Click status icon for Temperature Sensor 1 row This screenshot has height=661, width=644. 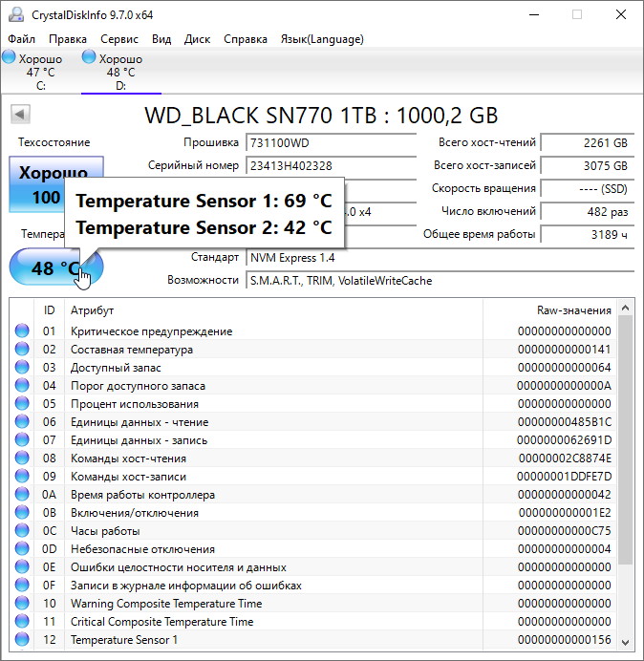coord(22,639)
